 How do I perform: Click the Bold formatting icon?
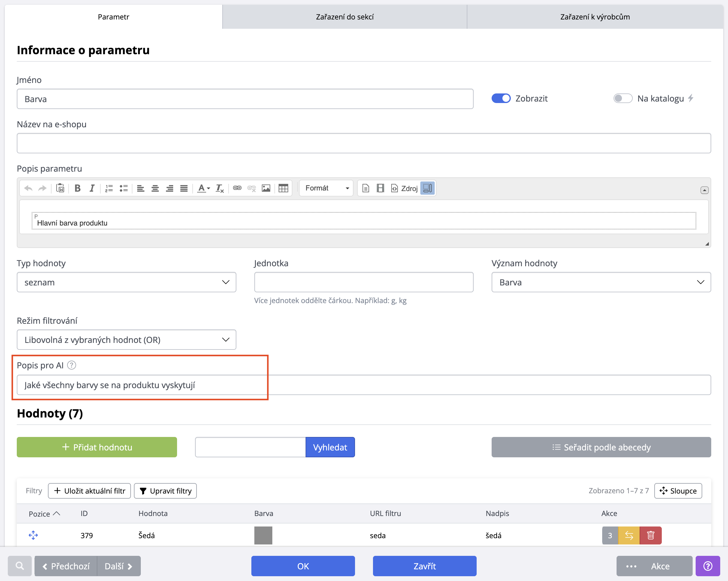click(x=77, y=188)
